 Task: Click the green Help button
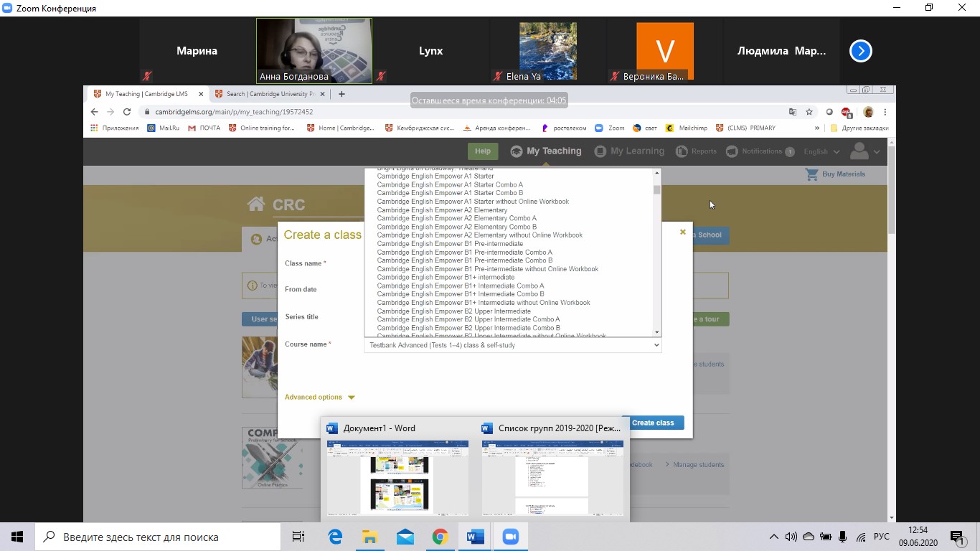(x=483, y=151)
